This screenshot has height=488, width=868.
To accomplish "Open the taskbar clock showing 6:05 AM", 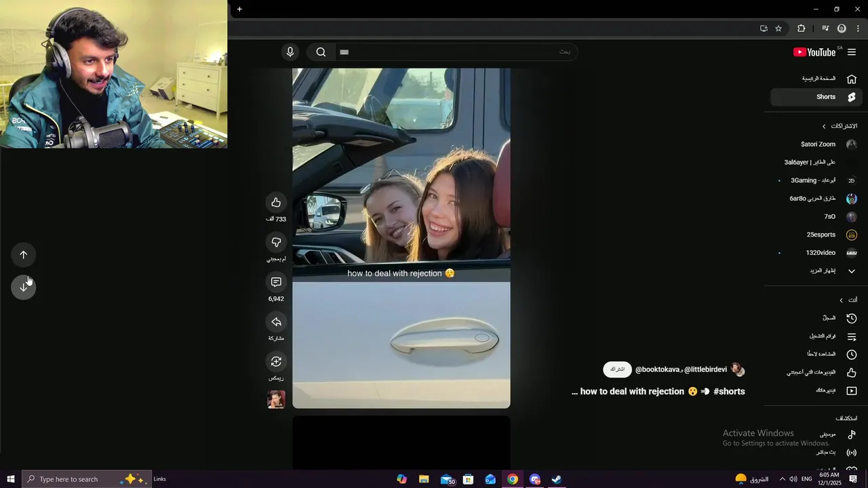I will pos(829,479).
